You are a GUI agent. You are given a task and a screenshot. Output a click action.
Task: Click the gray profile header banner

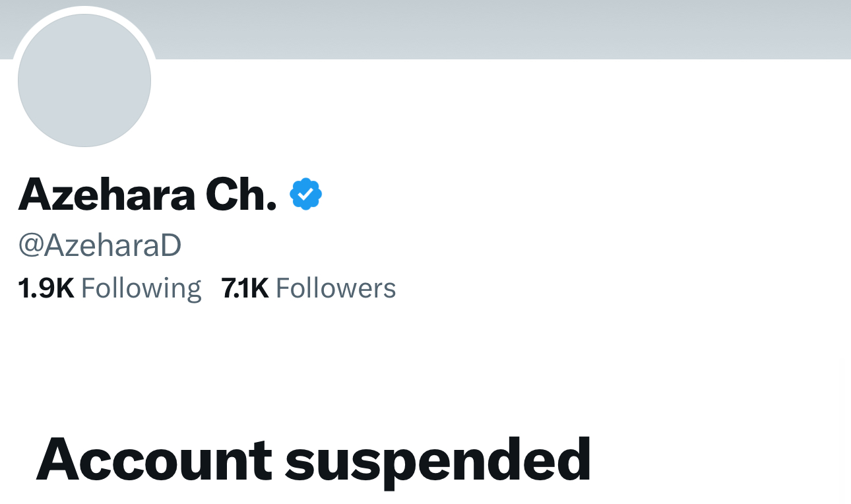425,30
